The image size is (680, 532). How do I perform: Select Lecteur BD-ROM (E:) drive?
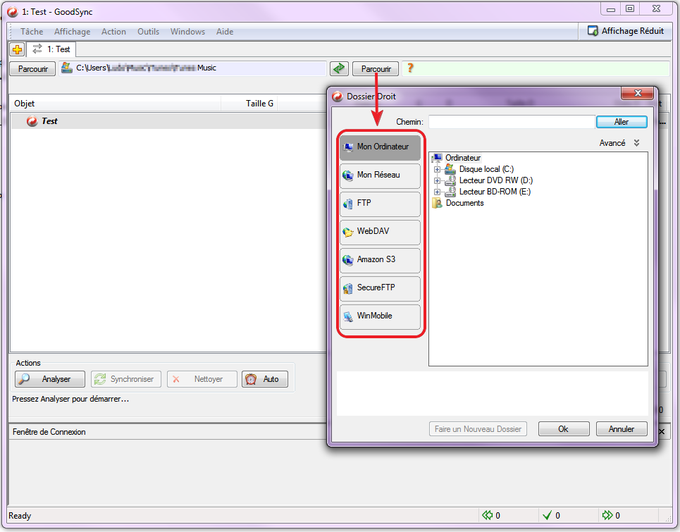[x=494, y=192]
